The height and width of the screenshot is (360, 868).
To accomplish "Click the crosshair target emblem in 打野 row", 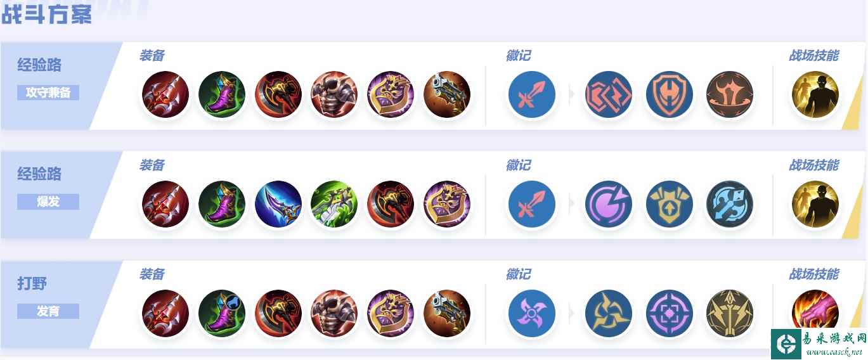I will tap(670, 313).
